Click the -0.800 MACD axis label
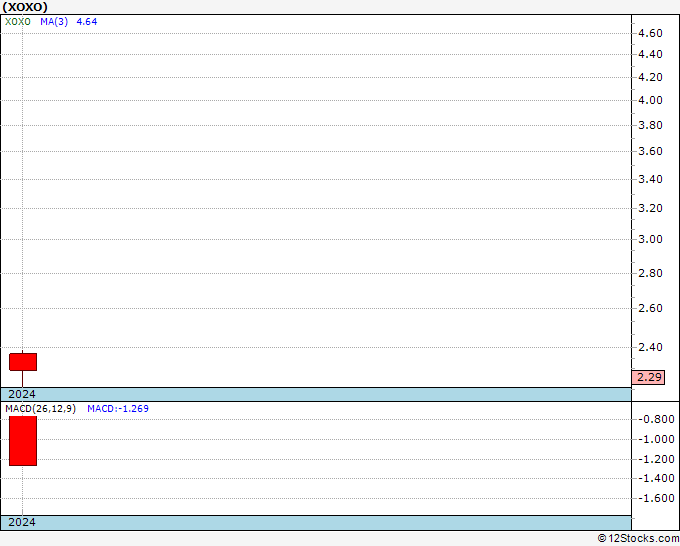 pos(656,419)
